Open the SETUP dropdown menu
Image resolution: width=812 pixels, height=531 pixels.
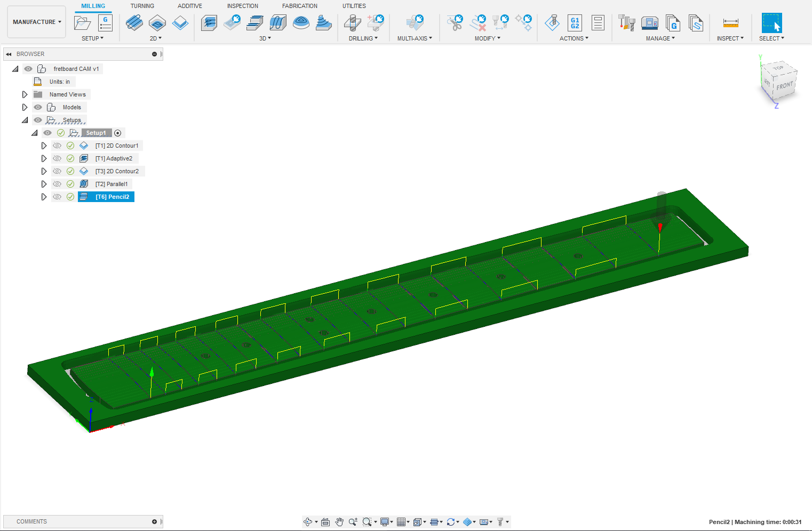click(x=93, y=38)
